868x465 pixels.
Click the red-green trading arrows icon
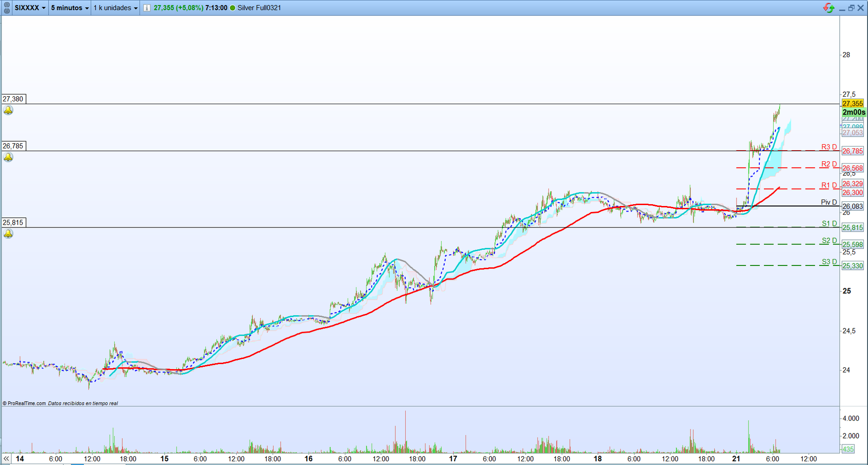pyautogui.click(x=829, y=8)
